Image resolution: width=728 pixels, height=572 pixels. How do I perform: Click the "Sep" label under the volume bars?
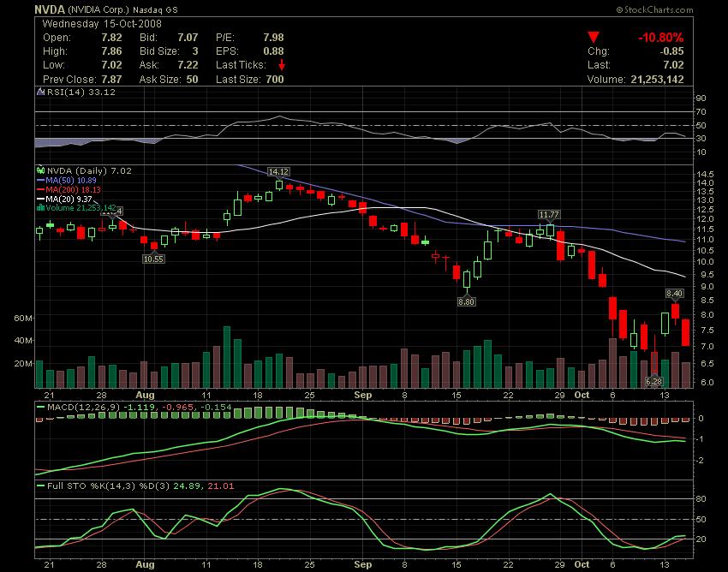click(362, 395)
